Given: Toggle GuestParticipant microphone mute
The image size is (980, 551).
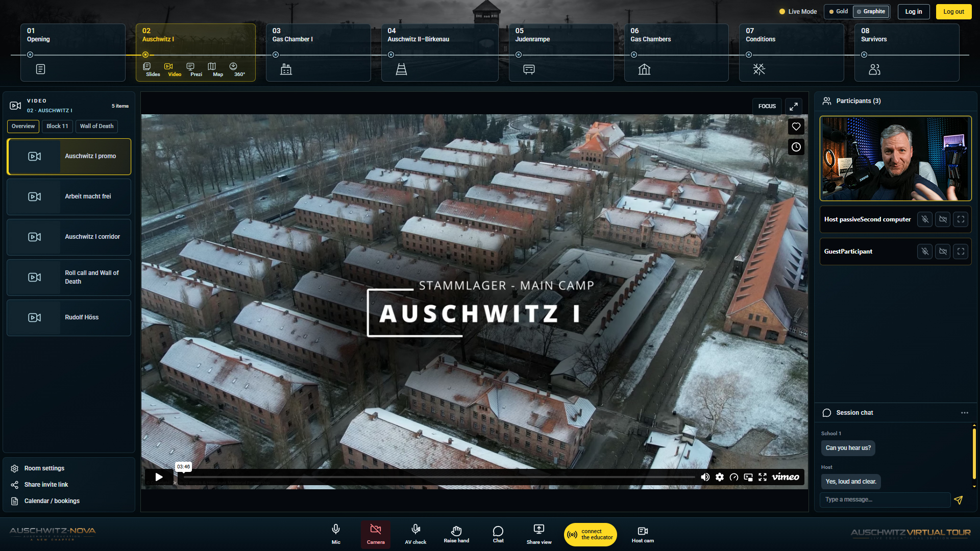Looking at the screenshot, I should (924, 252).
